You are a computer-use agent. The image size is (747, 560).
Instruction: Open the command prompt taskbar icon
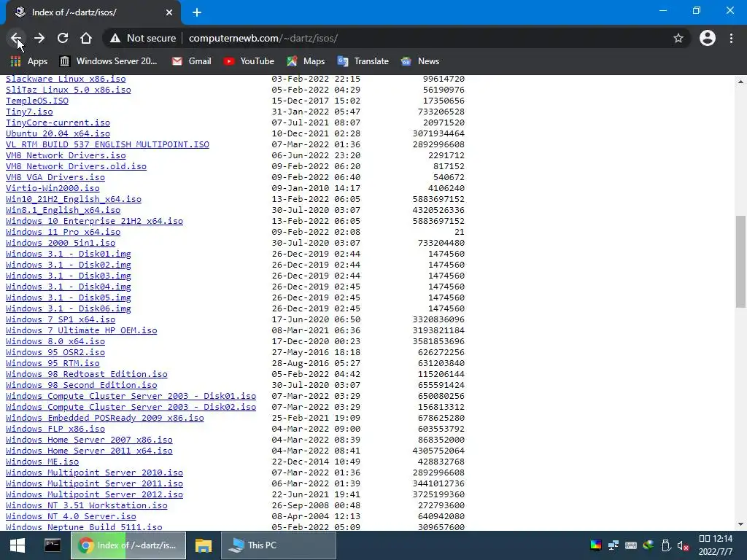pyautogui.click(x=53, y=545)
